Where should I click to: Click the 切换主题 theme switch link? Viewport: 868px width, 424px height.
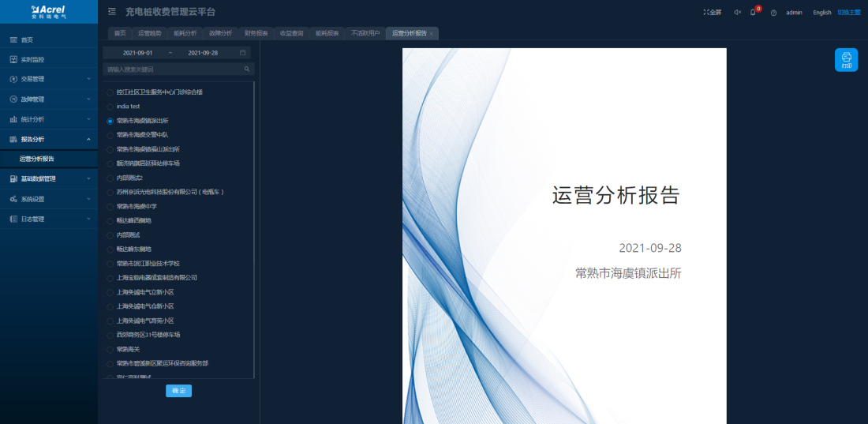(849, 13)
